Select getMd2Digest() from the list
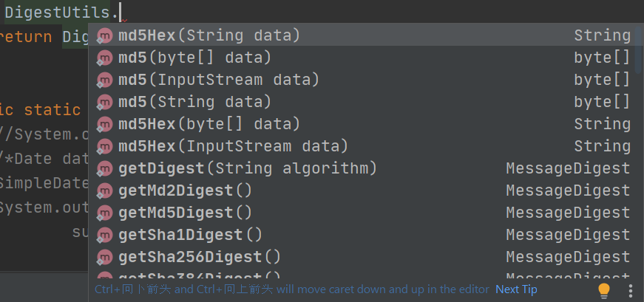This screenshot has height=302, width=644. pyautogui.click(x=362, y=191)
